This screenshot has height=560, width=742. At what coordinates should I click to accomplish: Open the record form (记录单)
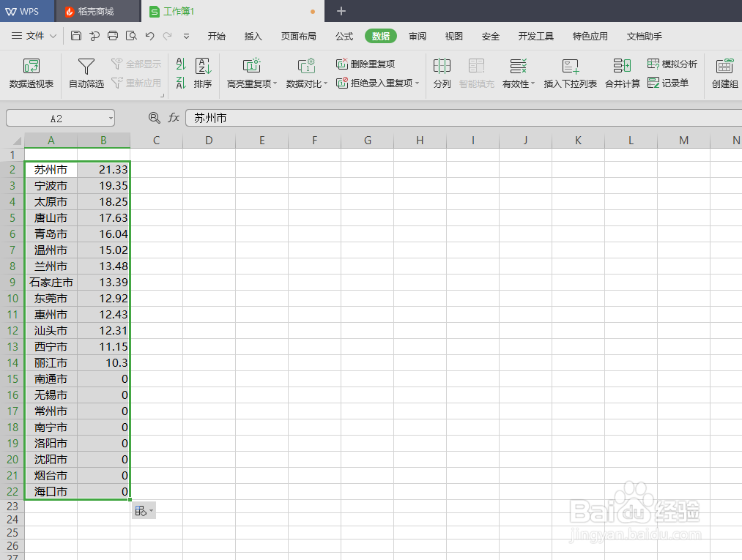coord(668,83)
